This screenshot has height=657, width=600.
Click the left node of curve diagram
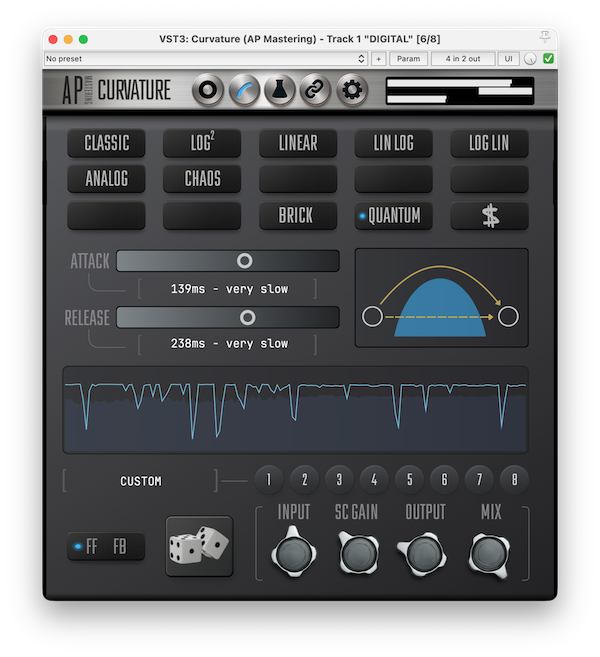pos(372,316)
